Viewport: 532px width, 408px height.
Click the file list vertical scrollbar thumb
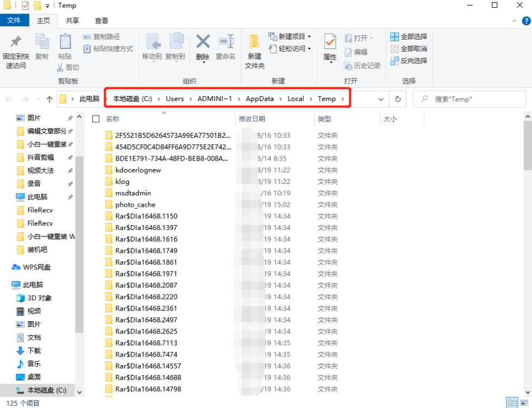[x=528, y=145]
